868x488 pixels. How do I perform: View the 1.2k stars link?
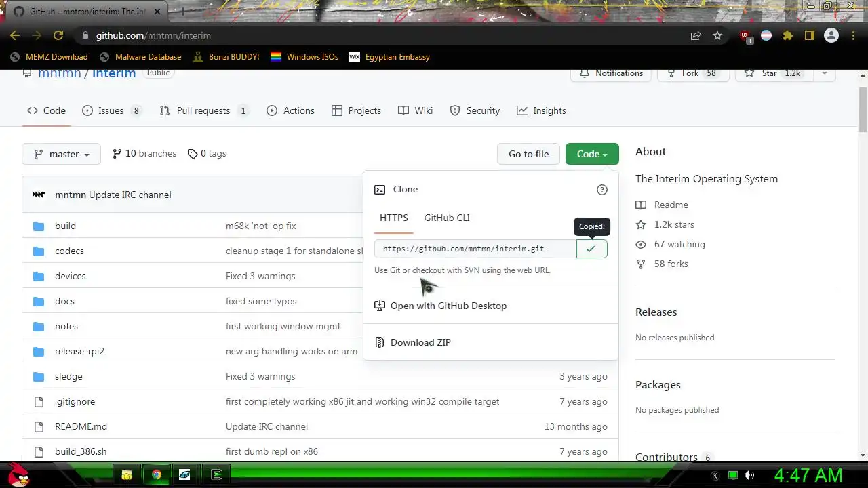click(x=665, y=224)
